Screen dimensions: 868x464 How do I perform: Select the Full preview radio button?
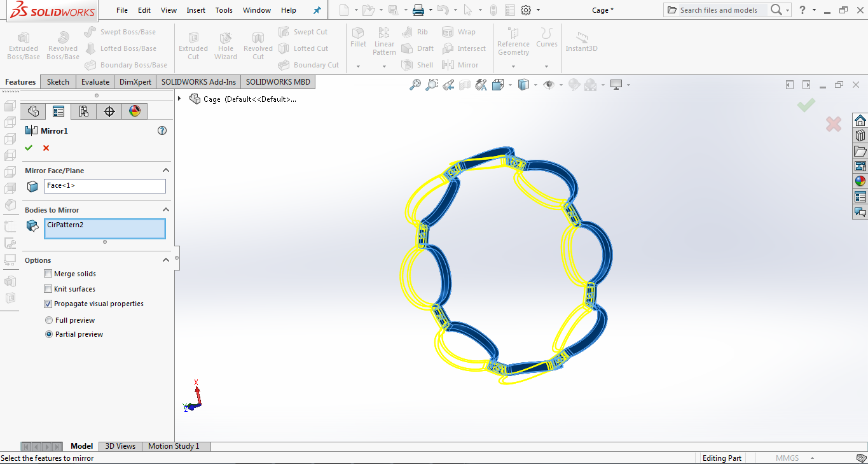tap(49, 320)
